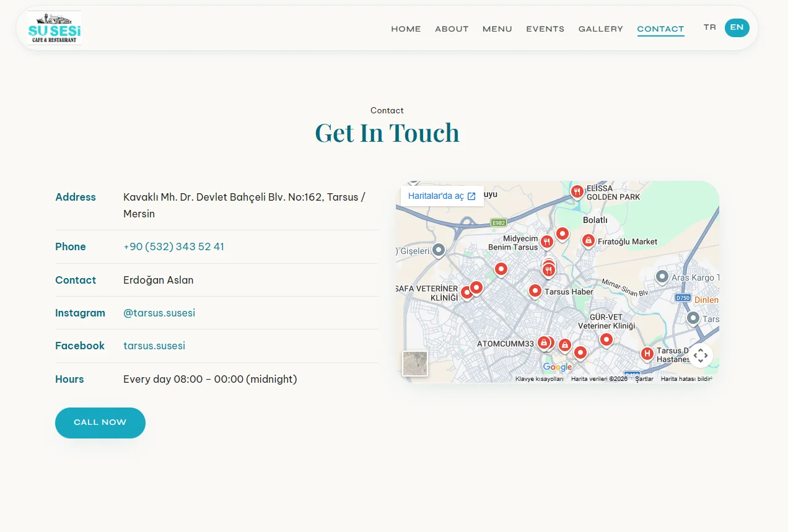Open the phone number +90 (532) 343 52 41

pyautogui.click(x=173, y=246)
